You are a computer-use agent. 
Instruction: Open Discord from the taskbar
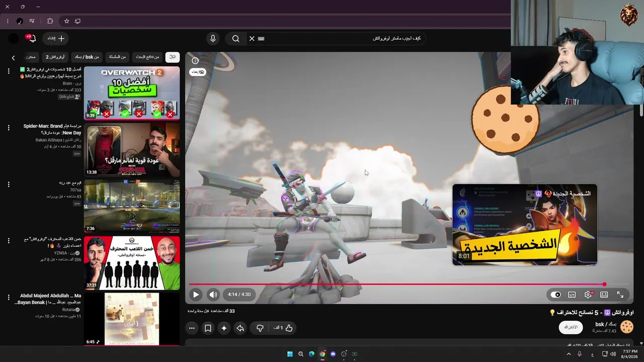[x=333, y=354]
